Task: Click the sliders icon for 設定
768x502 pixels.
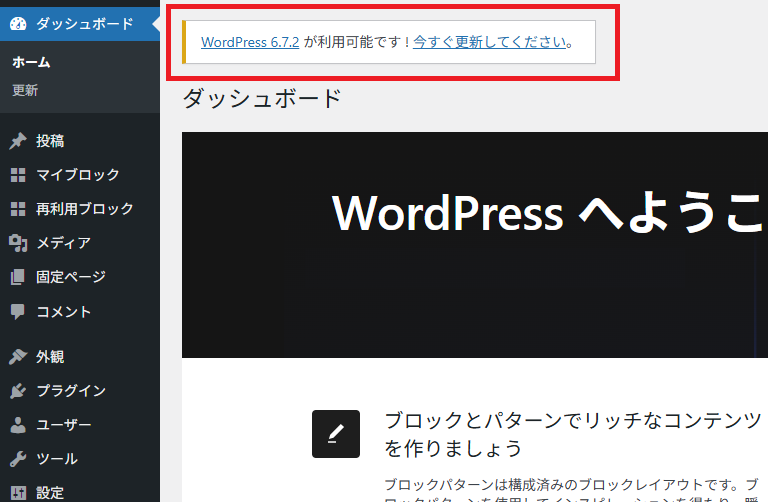Action: coord(17,492)
